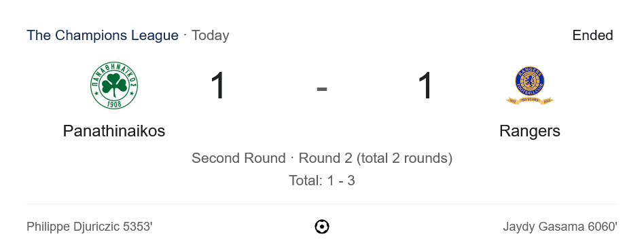This screenshot has width=644, height=247.
Task: Open scorer name Philippe Djuriczic
Action: point(73,227)
